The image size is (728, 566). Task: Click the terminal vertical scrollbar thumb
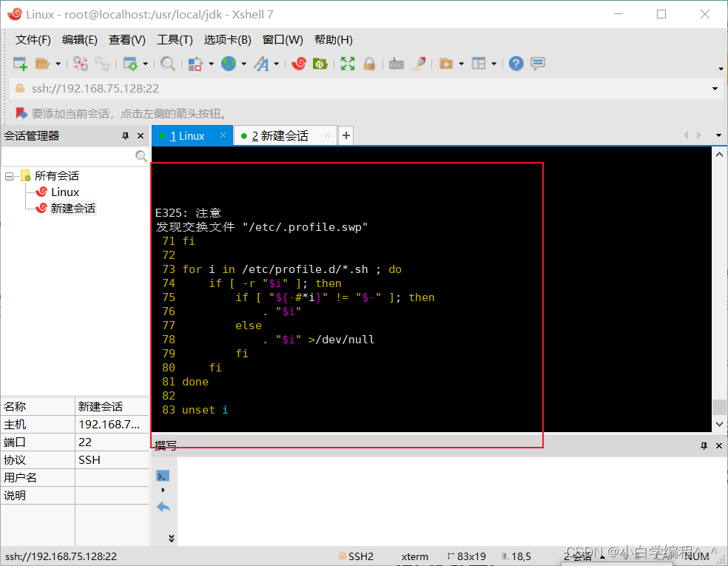719,407
